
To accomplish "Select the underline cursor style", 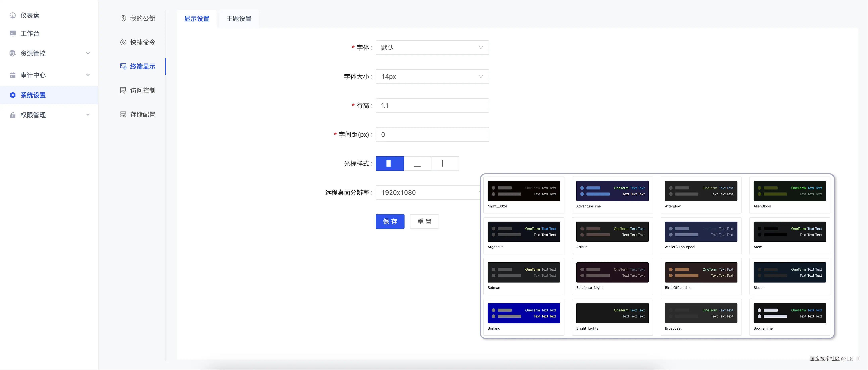I will [x=417, y=164].
